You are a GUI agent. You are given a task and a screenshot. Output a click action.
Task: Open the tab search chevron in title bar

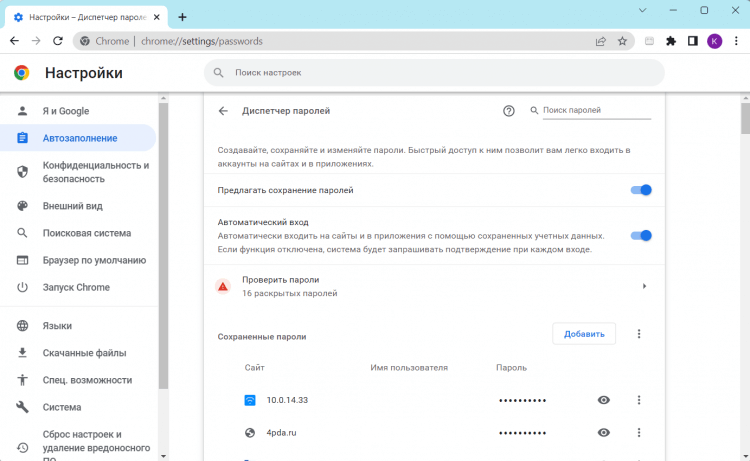click(x=642, y=10)
